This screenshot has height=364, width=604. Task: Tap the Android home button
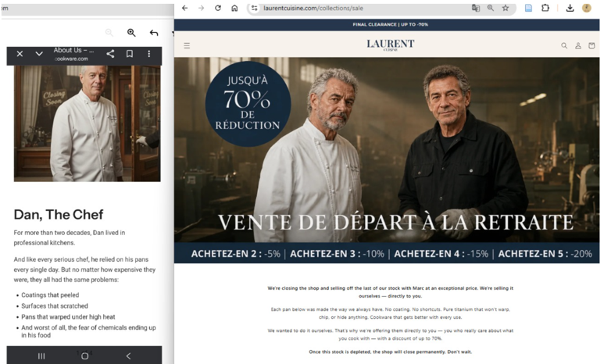(84, 356)
